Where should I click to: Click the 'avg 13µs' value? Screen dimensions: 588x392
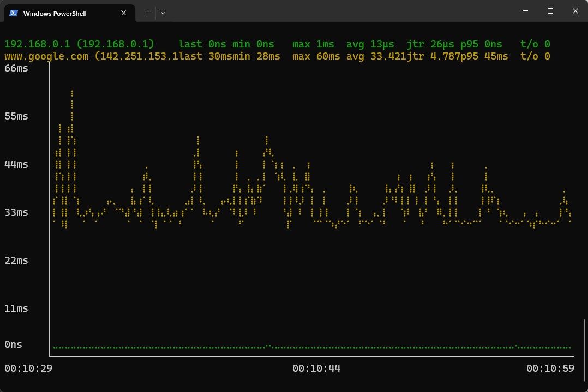[x=370, y=44]
